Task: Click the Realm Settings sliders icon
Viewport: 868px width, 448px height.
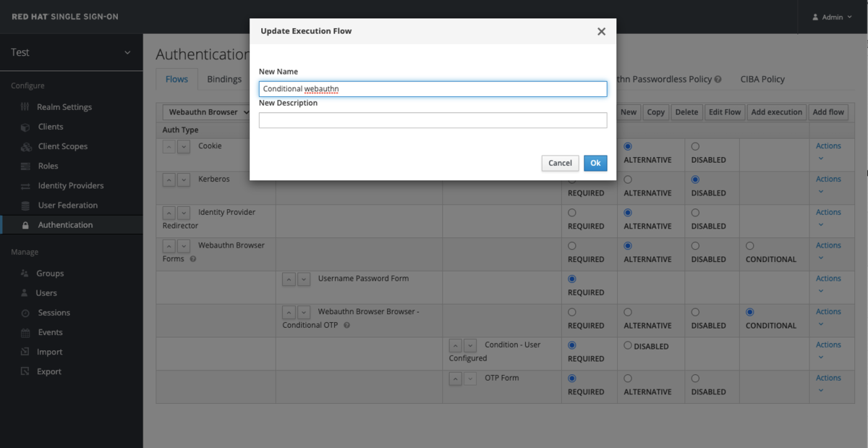Action: pyautogui.click(x=25, y=106)
